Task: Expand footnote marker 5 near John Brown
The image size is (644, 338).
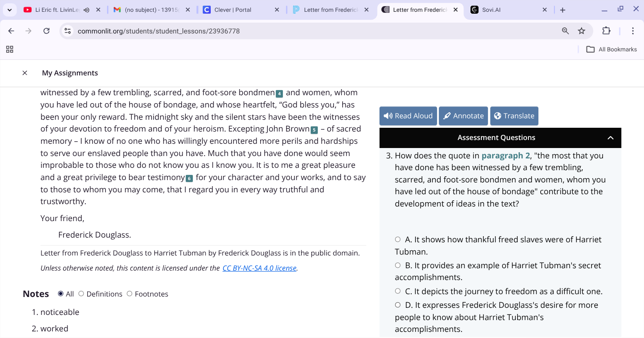Action: tap(314, 129)
